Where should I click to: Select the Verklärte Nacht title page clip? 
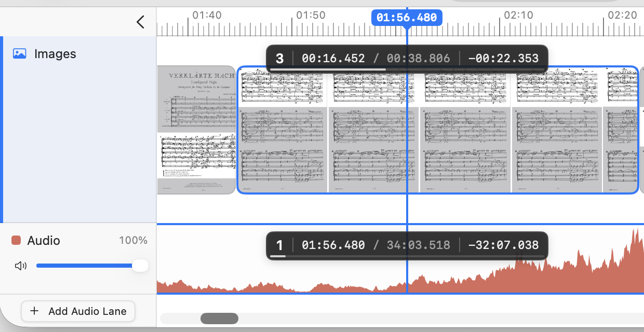[196, 130]
